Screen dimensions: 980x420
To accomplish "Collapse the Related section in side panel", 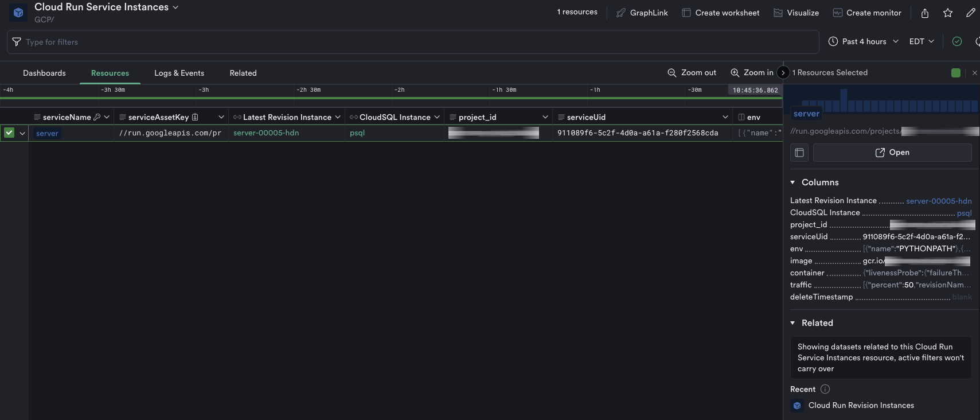I will tap(792, 323).
